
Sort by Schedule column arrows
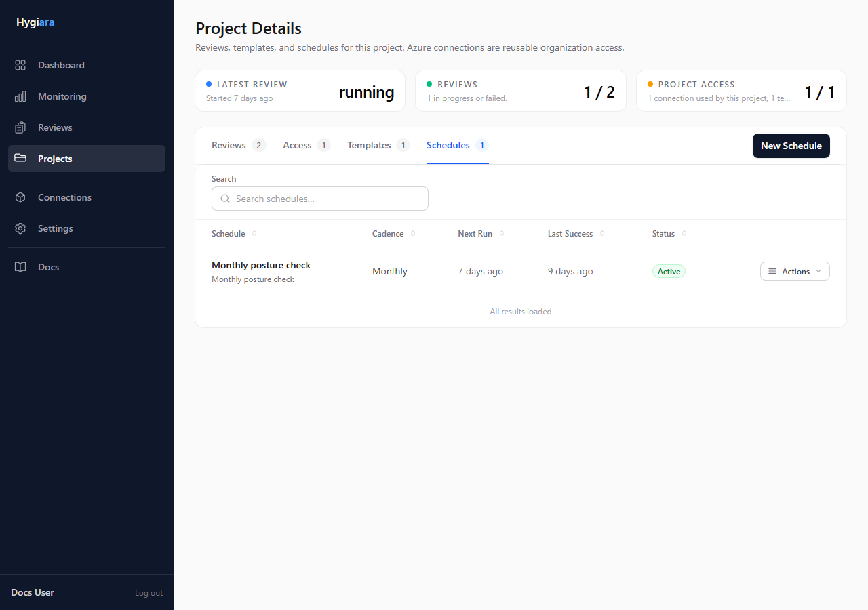pos(254,233)
